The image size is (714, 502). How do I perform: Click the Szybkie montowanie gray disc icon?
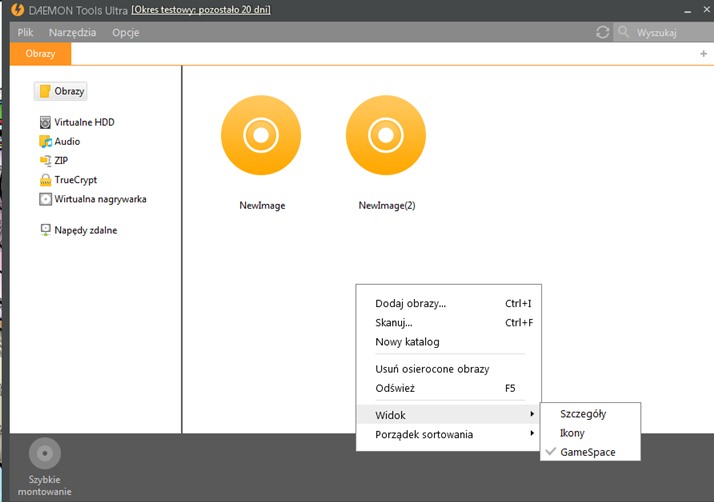pos(45,453)
